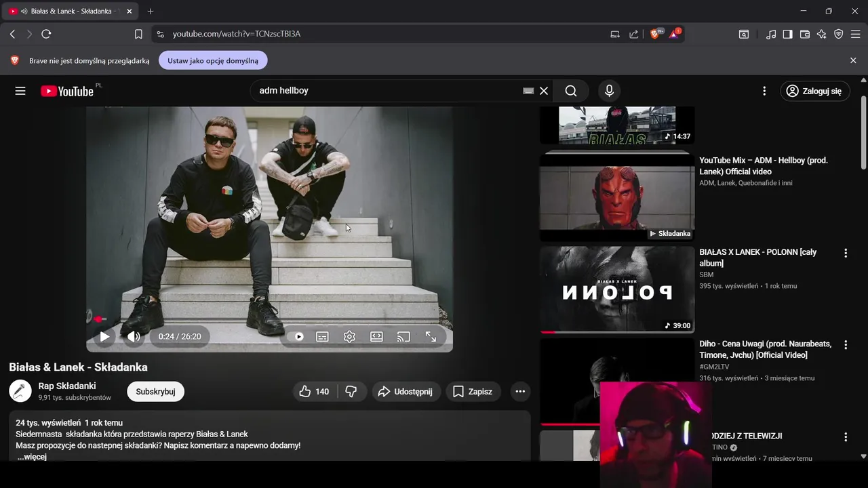
Task: Play the video
Action: click(104, 336)
